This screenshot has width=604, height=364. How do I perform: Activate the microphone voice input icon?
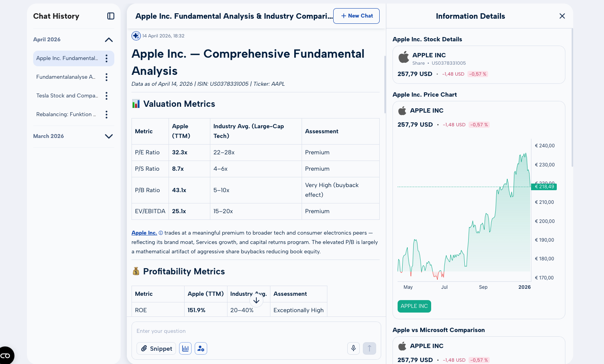(x=353, y=348)
